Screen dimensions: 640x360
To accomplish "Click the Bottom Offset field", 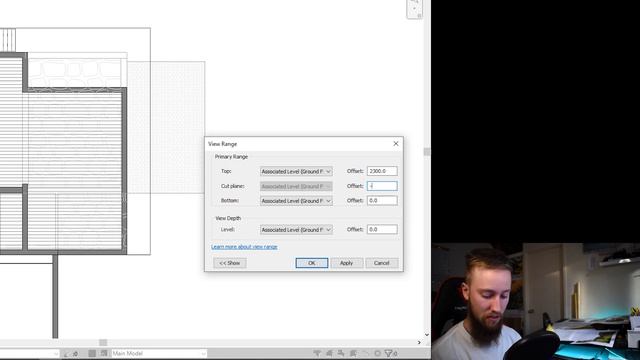I will point(382,200).
